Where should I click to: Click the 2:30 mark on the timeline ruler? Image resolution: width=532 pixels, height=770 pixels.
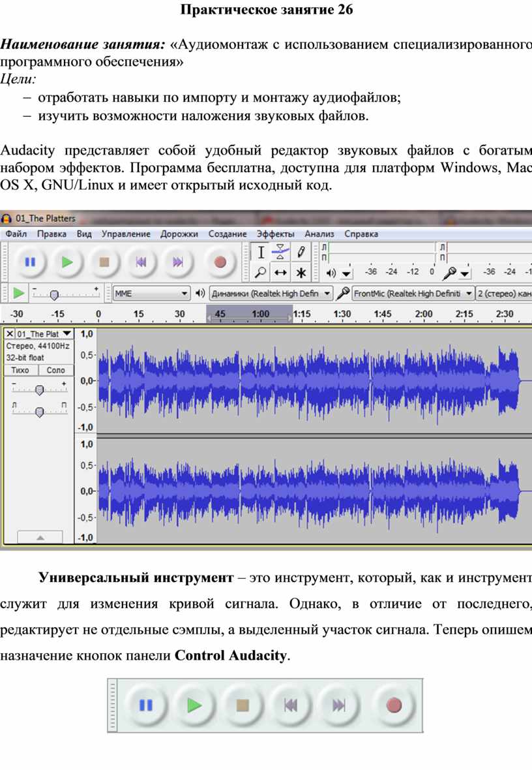coord(505,314)
